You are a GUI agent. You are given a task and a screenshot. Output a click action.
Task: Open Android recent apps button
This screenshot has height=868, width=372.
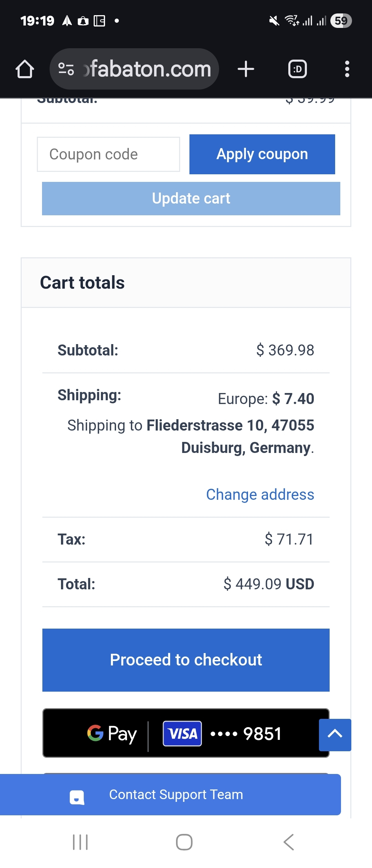80,842
